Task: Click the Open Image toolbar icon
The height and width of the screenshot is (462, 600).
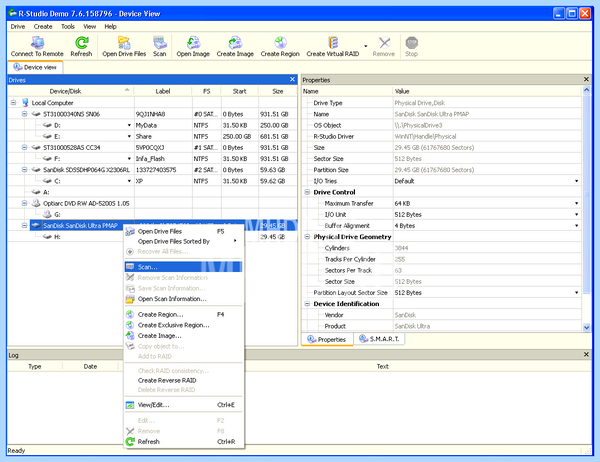Action: pos(193,46)
